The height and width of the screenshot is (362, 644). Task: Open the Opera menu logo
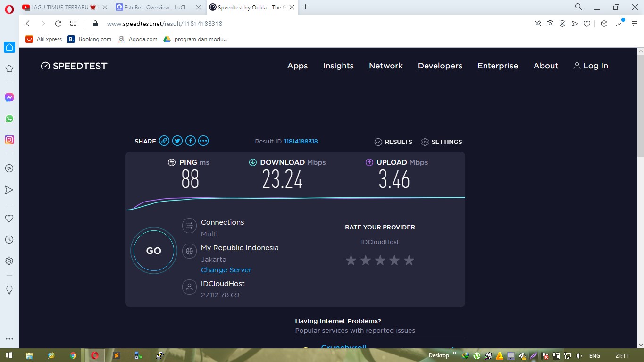tap(8, 8)
